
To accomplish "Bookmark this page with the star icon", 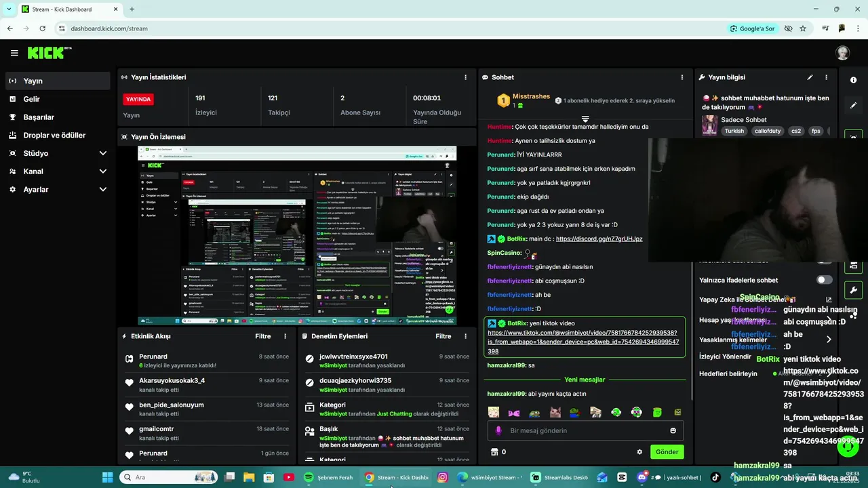I will click(x=803, y=28).
